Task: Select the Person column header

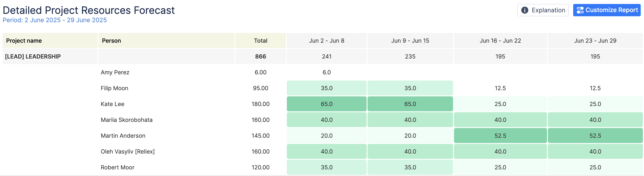Action: (x=112, y=41)
